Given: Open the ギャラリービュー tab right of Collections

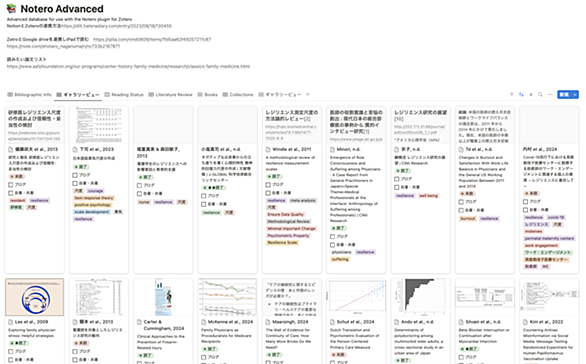Looking at the screenshot, I should [280, 95].
